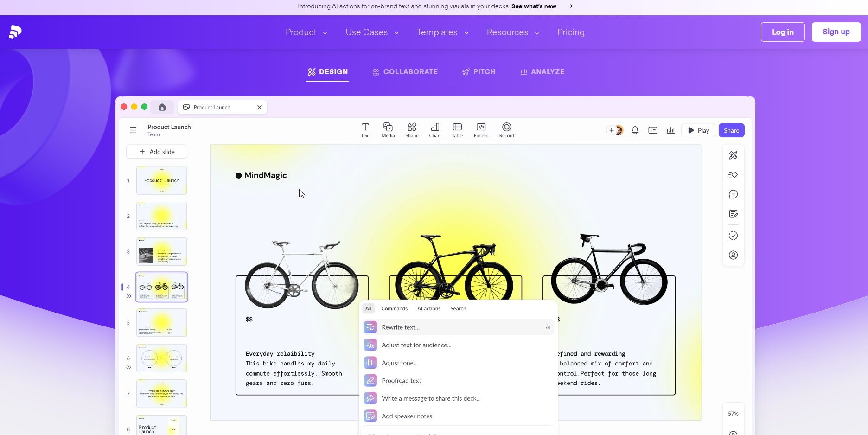This screenshot has width=868, height=435.
Task: Select the AI actions filter tab
Action: point(428,308)
